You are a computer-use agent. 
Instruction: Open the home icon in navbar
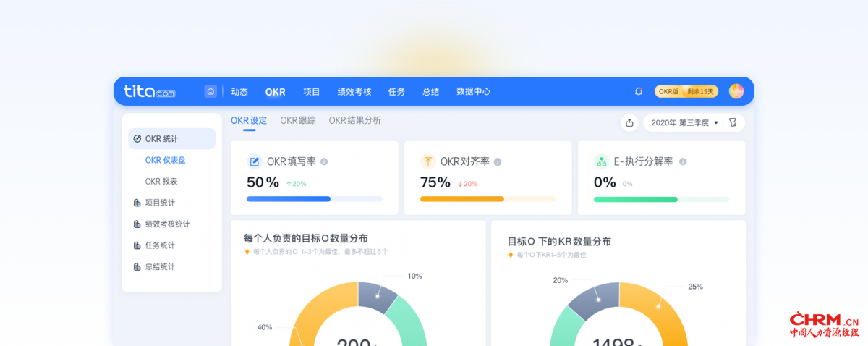(x=210, y=91)
